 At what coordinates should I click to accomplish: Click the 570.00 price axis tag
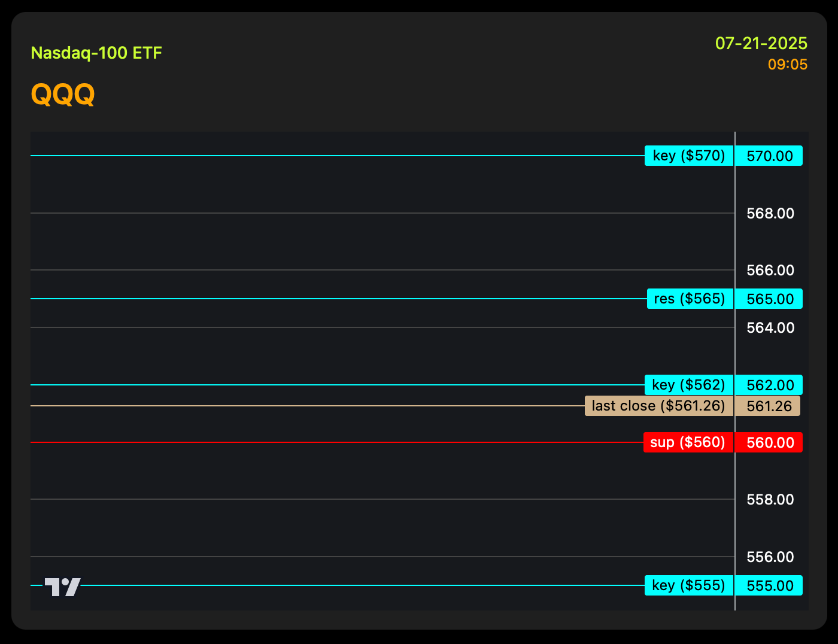tap(769, 156)
